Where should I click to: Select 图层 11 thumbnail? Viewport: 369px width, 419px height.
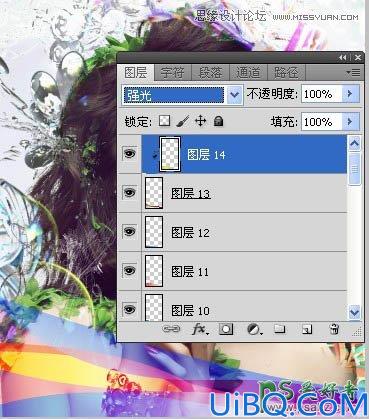tap(154, 271)
